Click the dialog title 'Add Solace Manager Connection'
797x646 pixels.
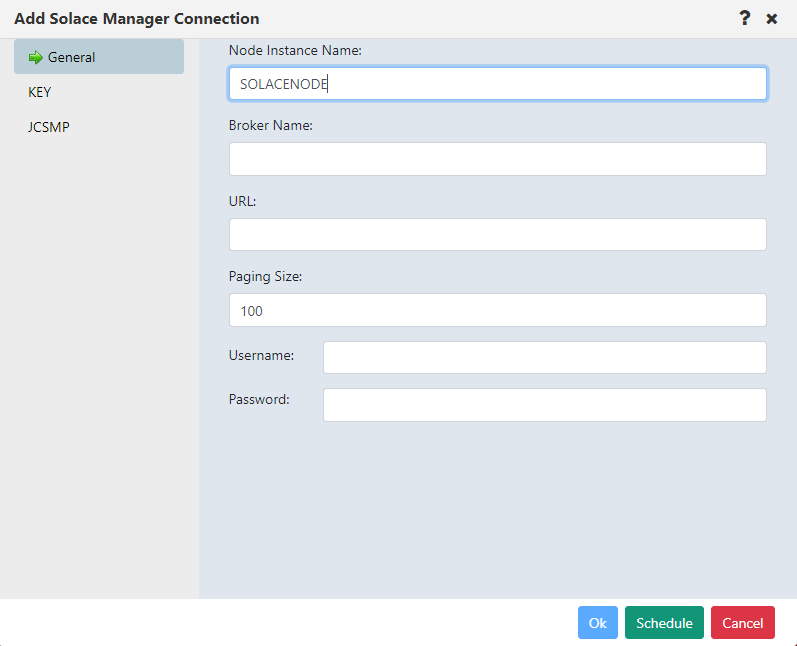tap(137, 19)
